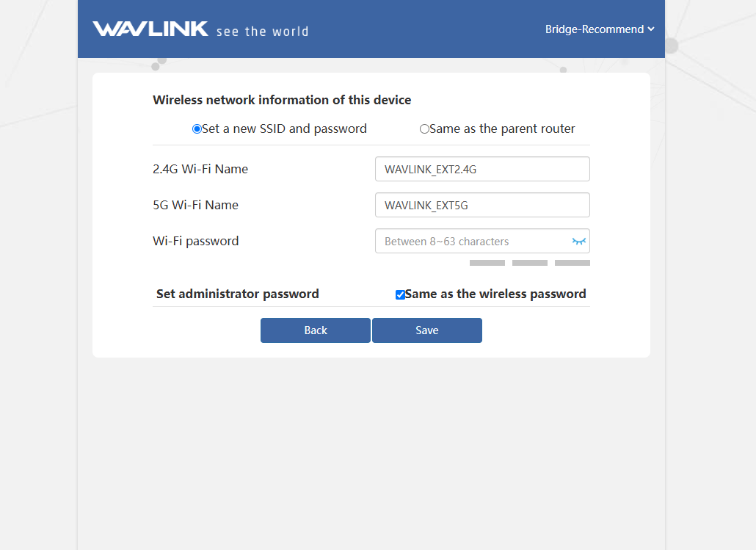Toggle Wi-Fi password visibility eye icon
The height and width of the screenshot is (550, 756).
[x=579, y=241]
